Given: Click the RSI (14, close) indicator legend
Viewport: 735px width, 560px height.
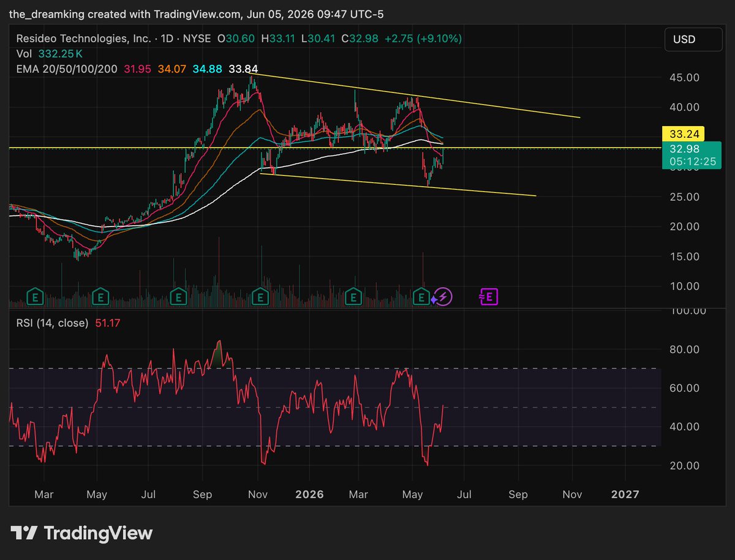Looking at the screenshot, I should click(51, 323).
